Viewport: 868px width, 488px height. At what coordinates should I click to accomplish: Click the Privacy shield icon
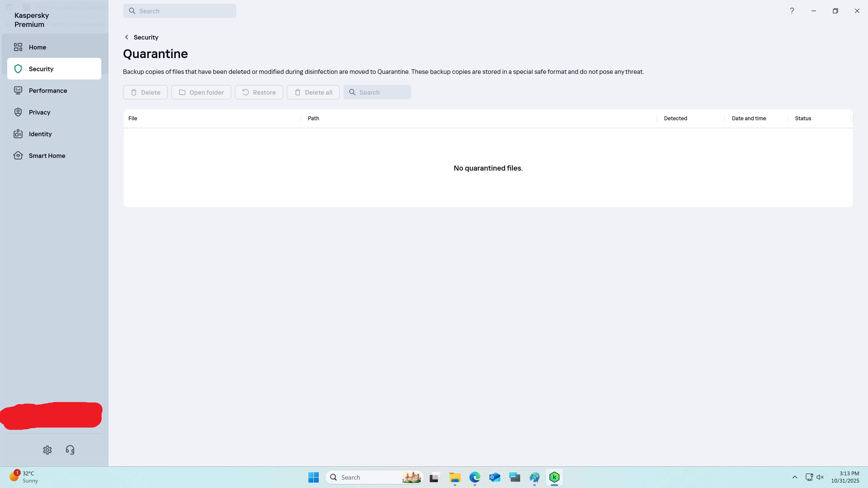[x=18, y=112]
